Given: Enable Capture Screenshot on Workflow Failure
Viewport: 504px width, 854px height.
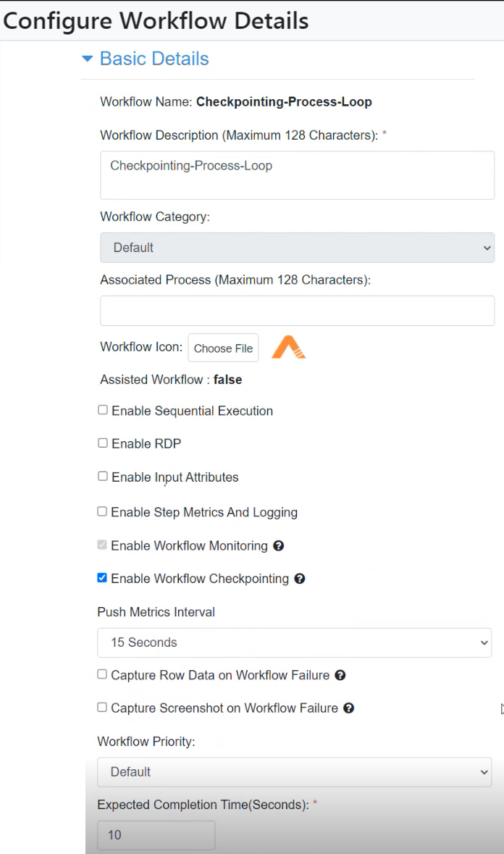Looking at the screenshot, I should pos(102,707).
